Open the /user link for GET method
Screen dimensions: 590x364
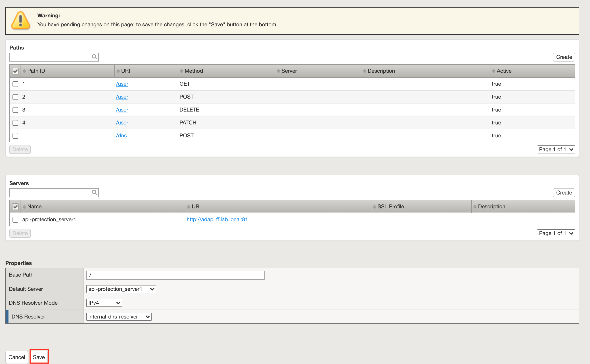122,84
